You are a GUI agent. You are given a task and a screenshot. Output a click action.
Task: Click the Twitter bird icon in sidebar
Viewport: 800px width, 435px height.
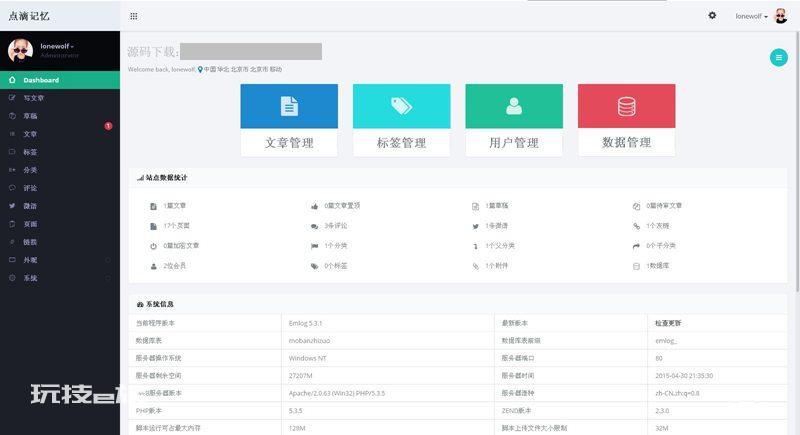12,206
